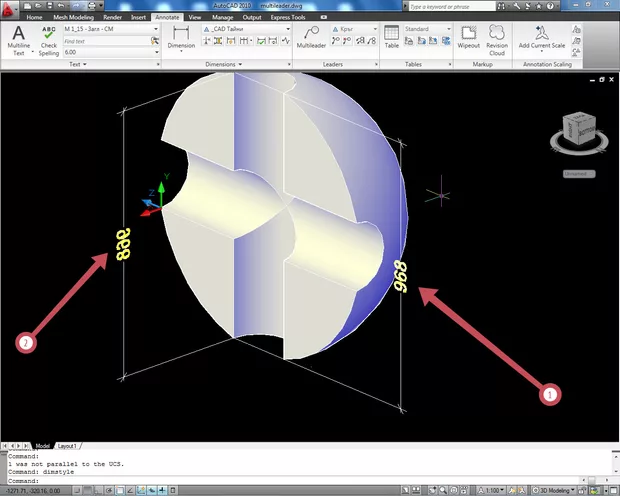This screenshot has height=496, width=620.
Task: Run Check Spelling
Action: tap(48, 40)
